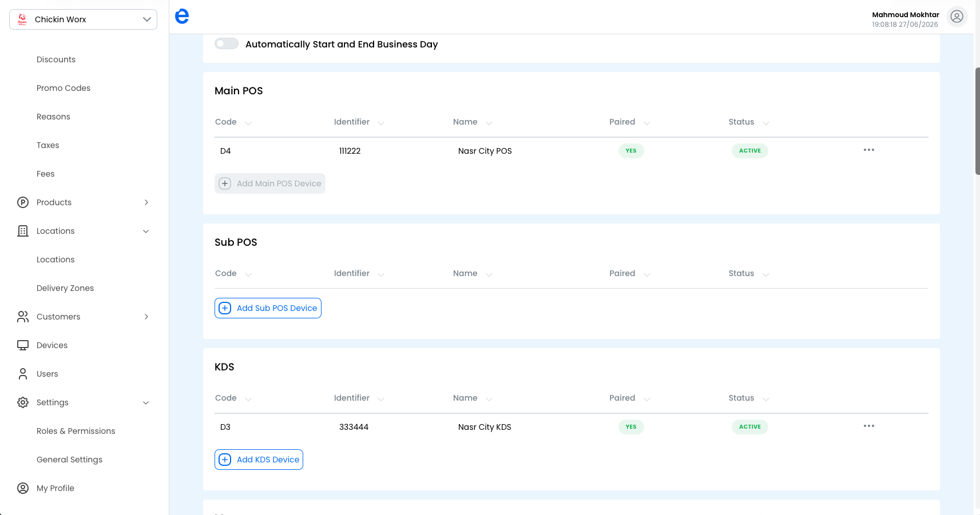
Task: Toggle the Automatically Start and End Business Day switch
Action: [x=227, y=44]
